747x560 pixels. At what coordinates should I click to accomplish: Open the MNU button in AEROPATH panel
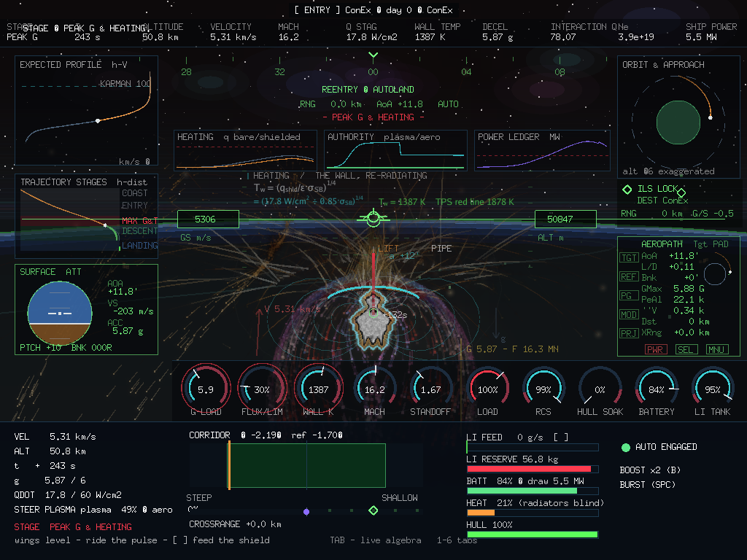716,349
